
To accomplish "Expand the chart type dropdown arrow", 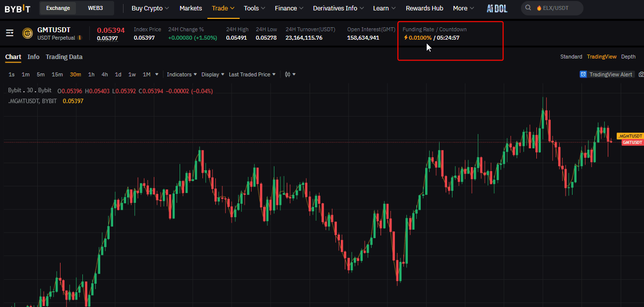I will coord(294,74).
